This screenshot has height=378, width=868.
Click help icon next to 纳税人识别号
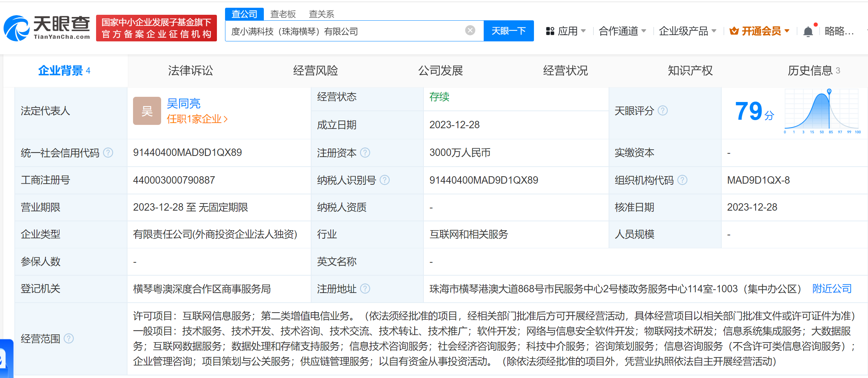tap(384, 180)
